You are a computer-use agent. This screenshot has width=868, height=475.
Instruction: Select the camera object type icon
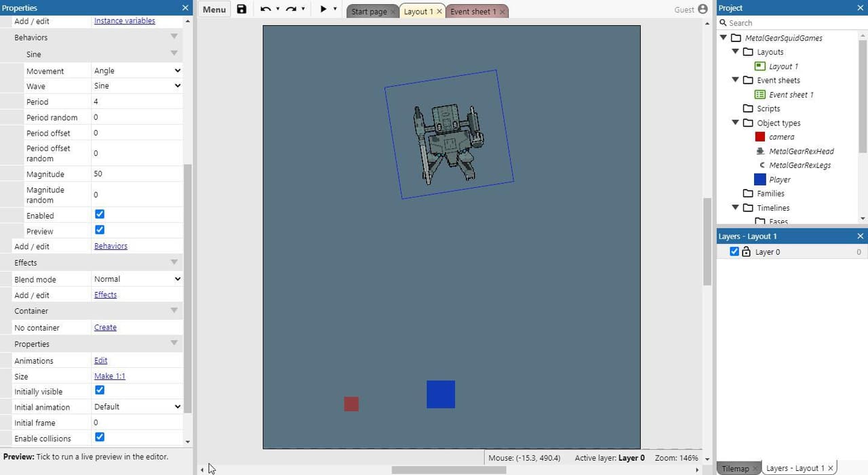pos(760,137)
